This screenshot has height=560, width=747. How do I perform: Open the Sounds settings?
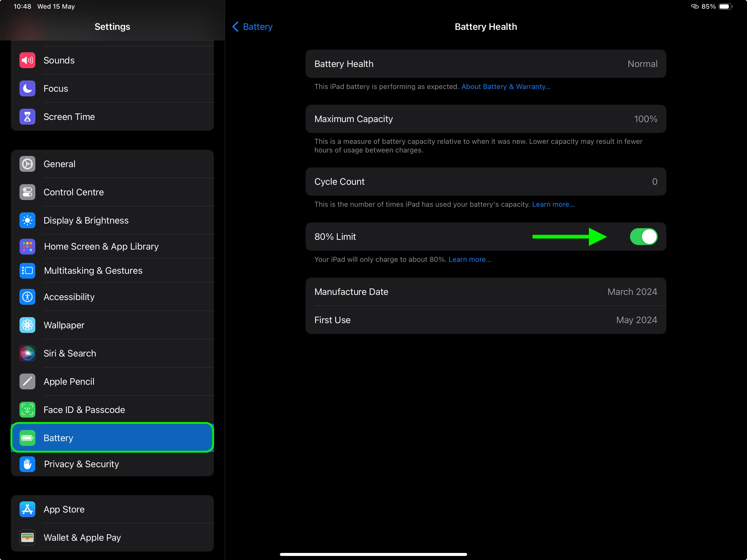pyautogui.click(x=112, y=60)
